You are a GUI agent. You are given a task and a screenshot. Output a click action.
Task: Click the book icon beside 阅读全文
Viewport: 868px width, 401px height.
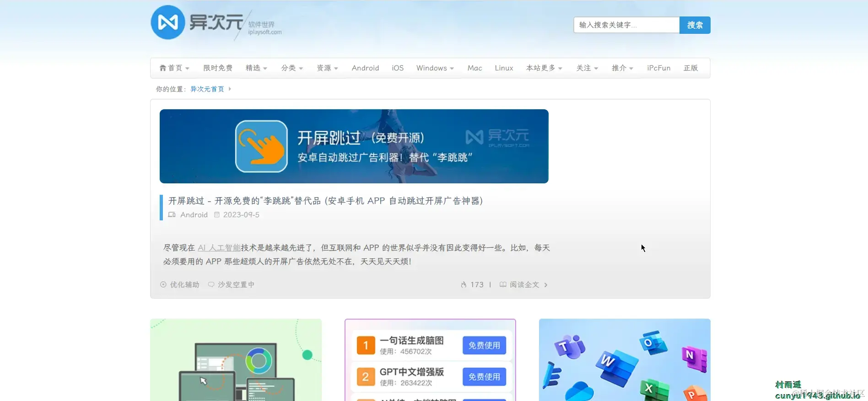503,284
